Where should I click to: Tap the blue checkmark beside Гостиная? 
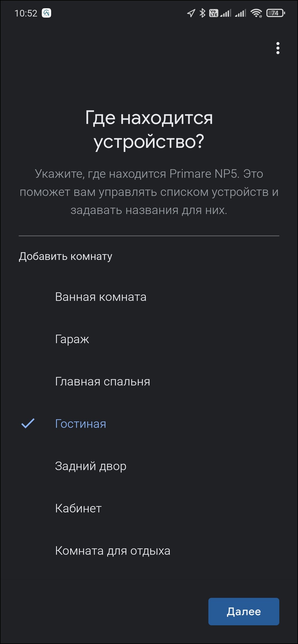point(28,423)
